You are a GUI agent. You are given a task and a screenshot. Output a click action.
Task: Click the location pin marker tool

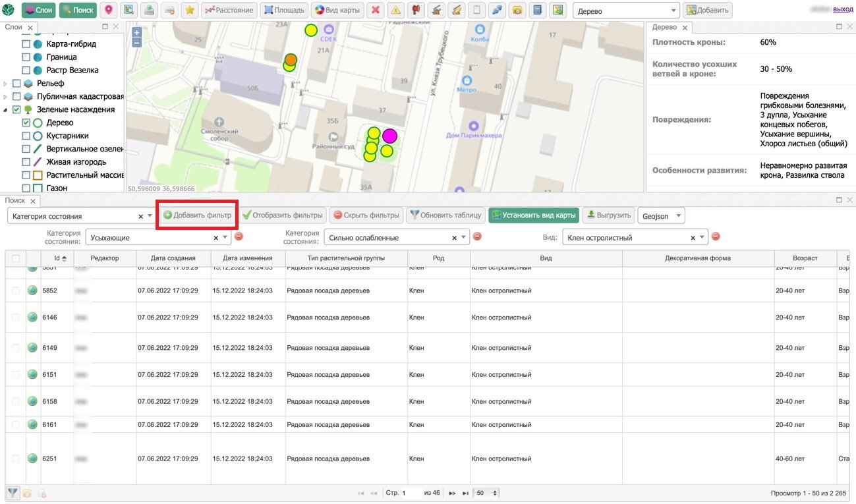108,10
